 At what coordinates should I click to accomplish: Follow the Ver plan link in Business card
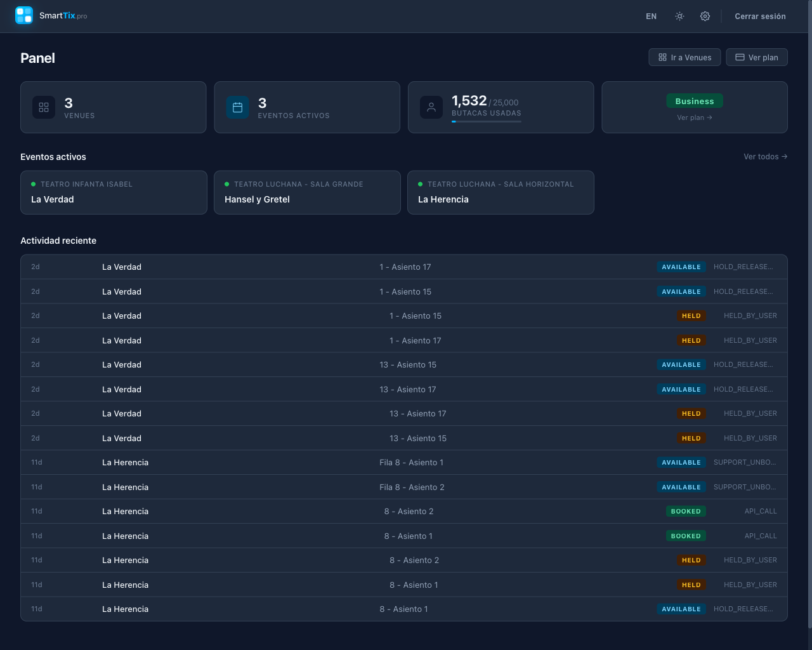(694, 117)
